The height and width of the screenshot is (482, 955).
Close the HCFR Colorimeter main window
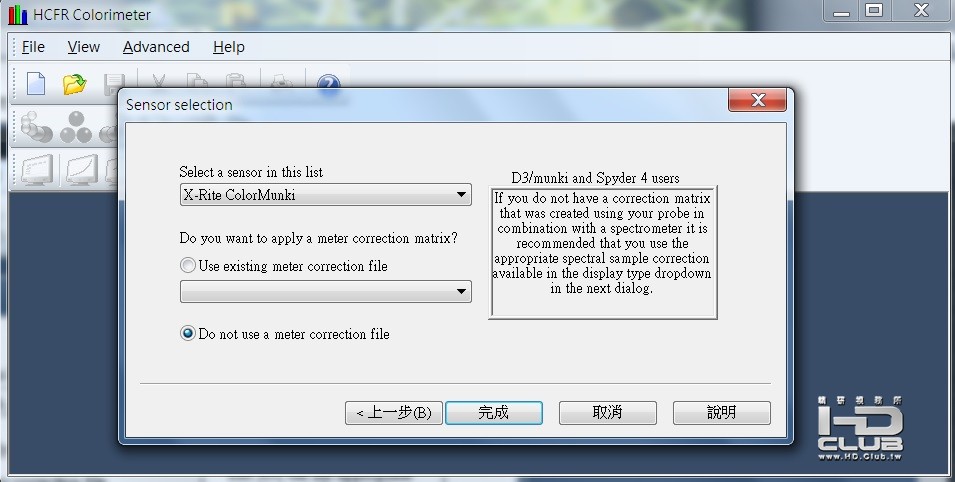tap(922, 11)
